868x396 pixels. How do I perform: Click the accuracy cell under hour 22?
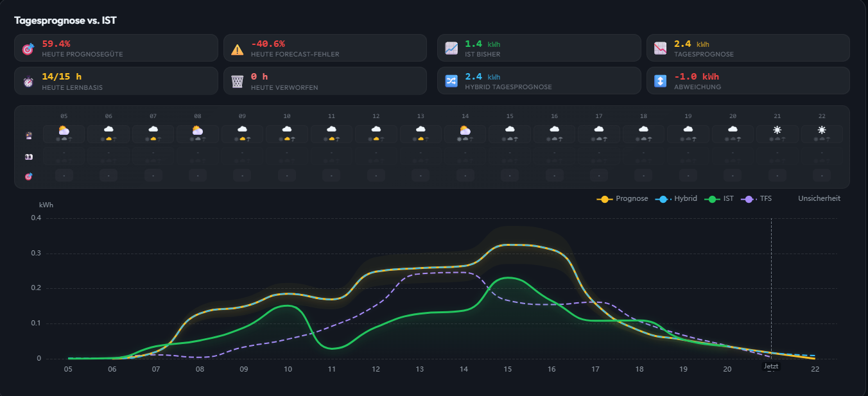(x=822, y=176)
